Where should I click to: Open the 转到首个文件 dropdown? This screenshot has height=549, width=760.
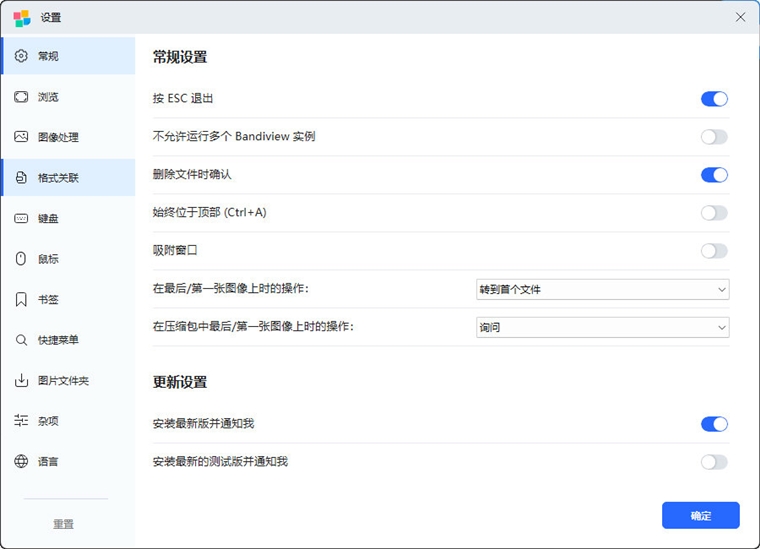click(x=602, y=289)
